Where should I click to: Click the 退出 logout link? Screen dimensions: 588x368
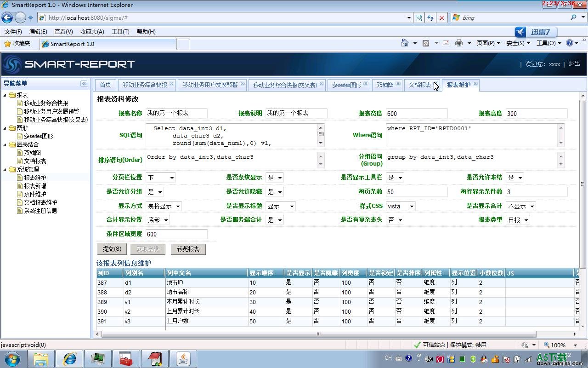point(574,64)
